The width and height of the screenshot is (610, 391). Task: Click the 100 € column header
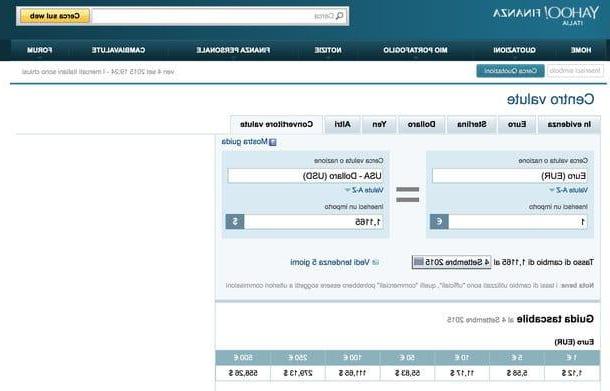click(x=352, y=357)
